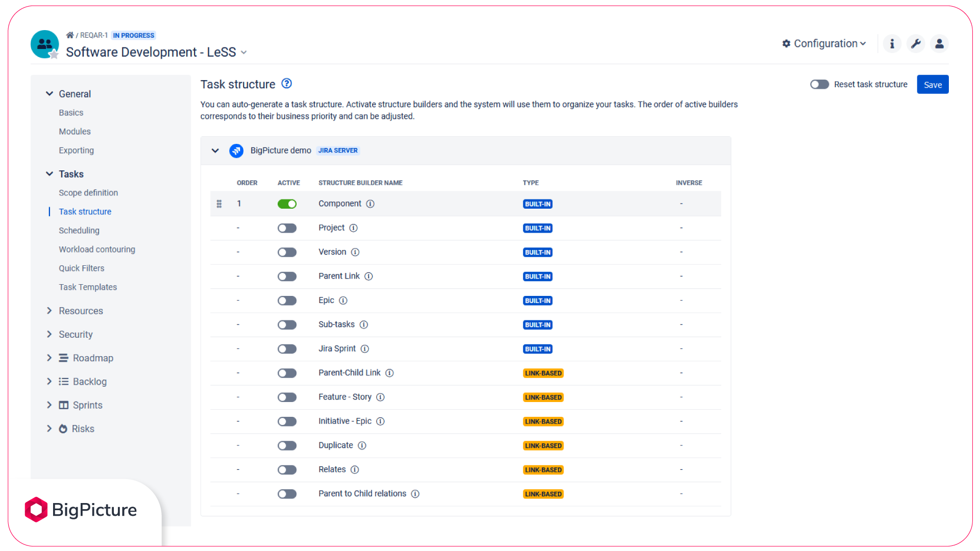Viewport: 980px width, 551px height.
Task: Click the Save button
Action: coord(933,85)
